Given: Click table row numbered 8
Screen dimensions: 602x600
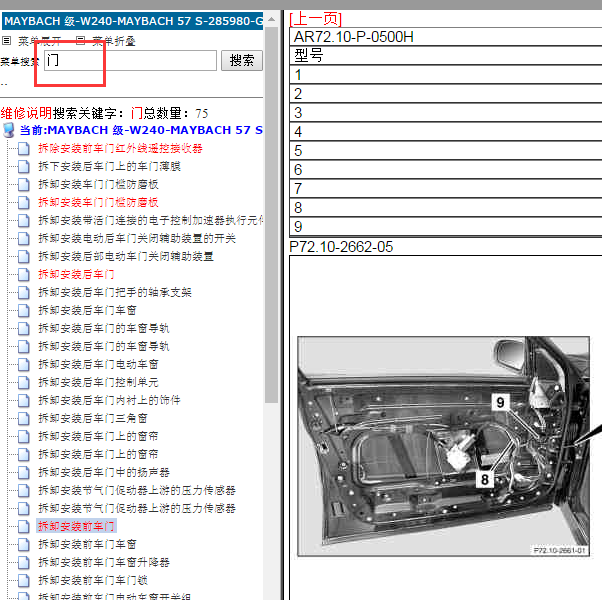Looking at the screenshot, I should pyautogui.click(x=445, y=208).
